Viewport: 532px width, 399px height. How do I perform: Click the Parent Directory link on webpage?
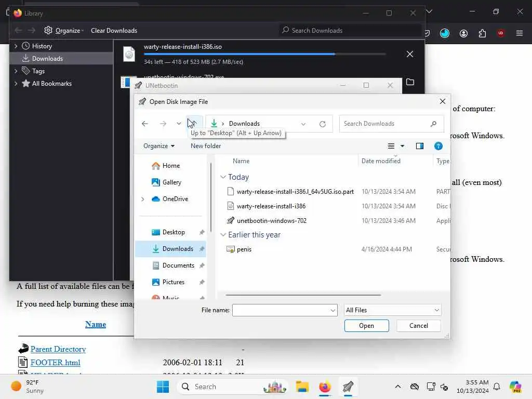(58, 349)
